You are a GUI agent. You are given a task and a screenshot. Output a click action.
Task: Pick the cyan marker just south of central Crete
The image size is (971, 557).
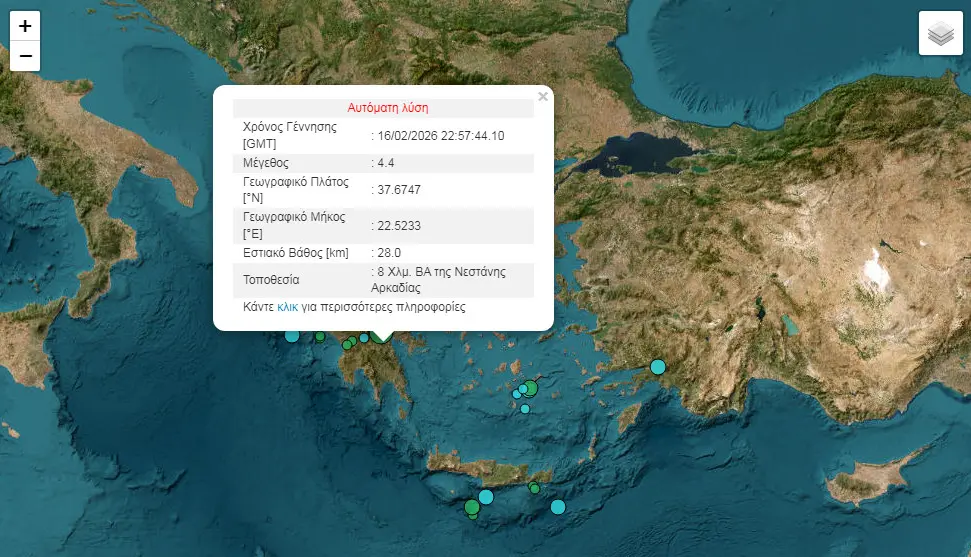click(x=486, y=497)
